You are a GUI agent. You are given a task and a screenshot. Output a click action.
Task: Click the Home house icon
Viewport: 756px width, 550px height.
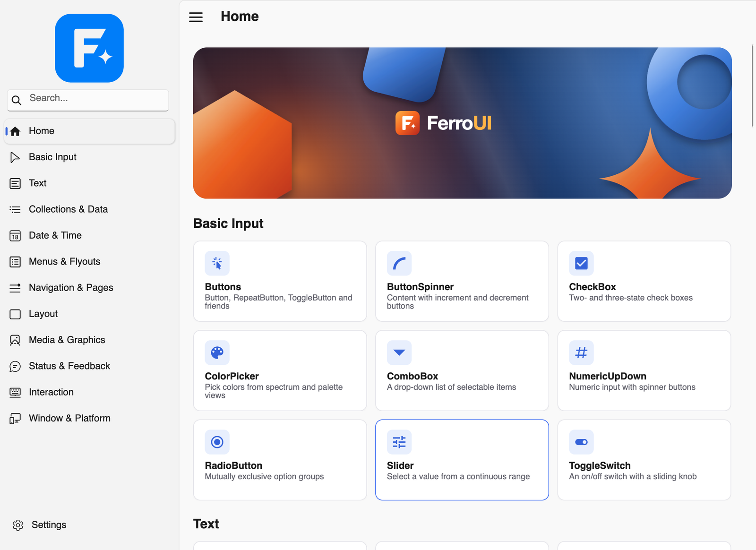click(15, 131)
